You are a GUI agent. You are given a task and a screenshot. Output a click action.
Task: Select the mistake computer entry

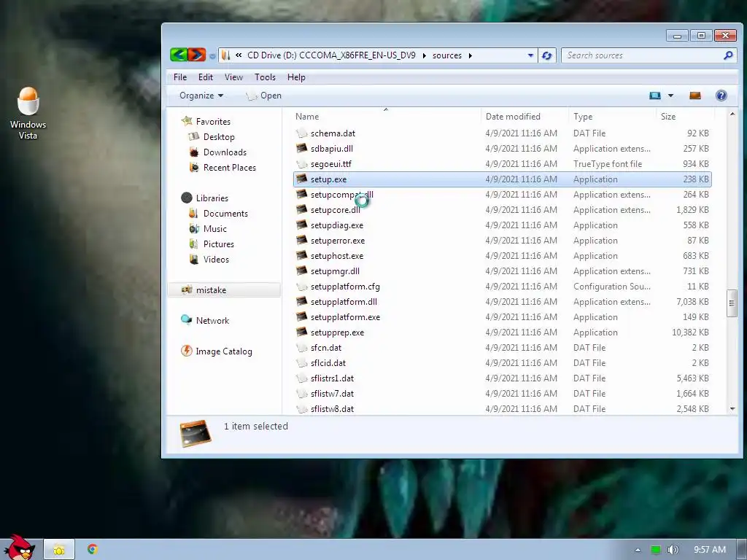pos(224,290)
